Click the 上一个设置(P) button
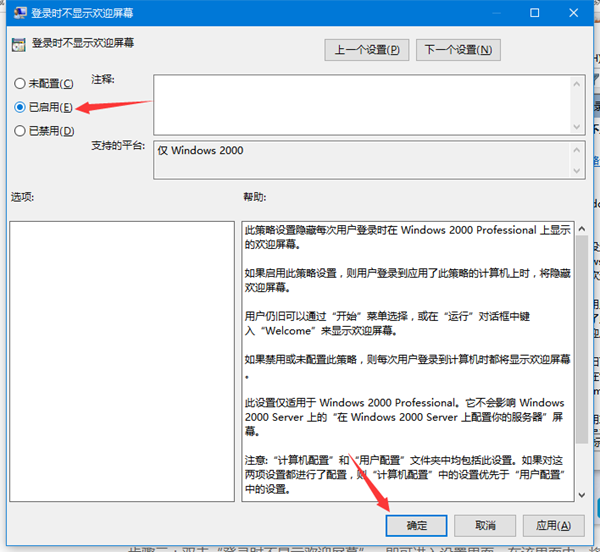This screenshot has height=552, width=600. coord(367,50)
